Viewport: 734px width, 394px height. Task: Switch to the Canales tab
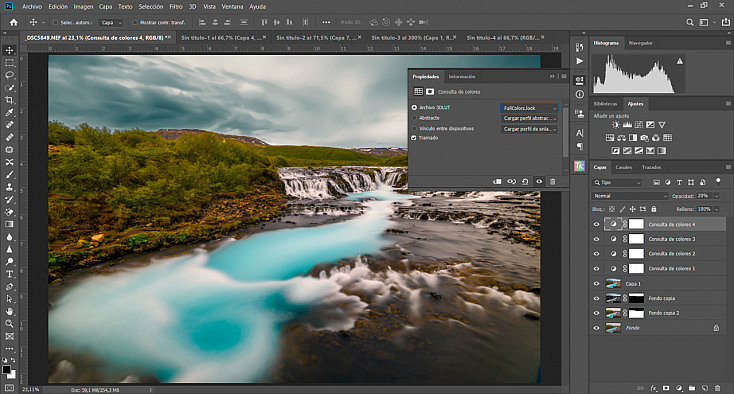[624, 167]
